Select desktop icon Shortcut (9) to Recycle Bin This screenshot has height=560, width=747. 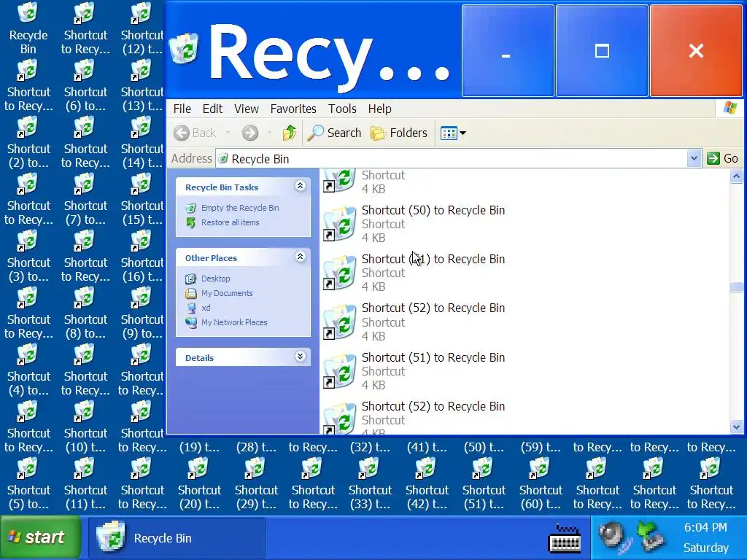[142, 313]
